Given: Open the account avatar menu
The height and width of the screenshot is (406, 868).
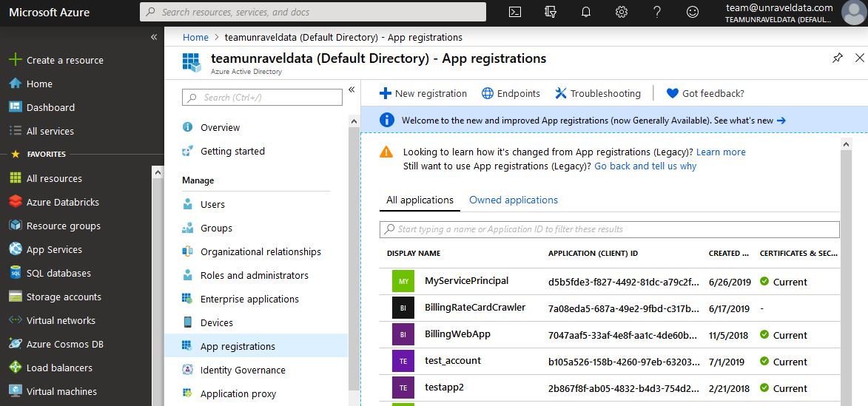Looking at the screenshot, I should click(x=854, y=13).
